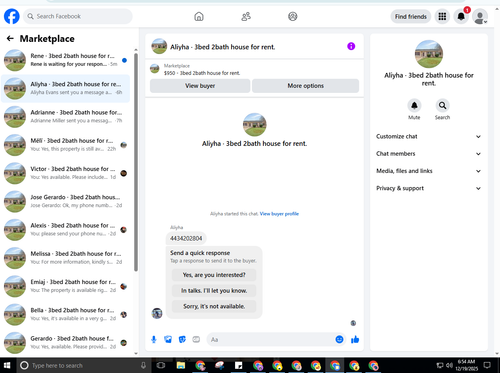Expand Chat members section
This screenshot has width=500, height=373.
(x=429, y=154)
